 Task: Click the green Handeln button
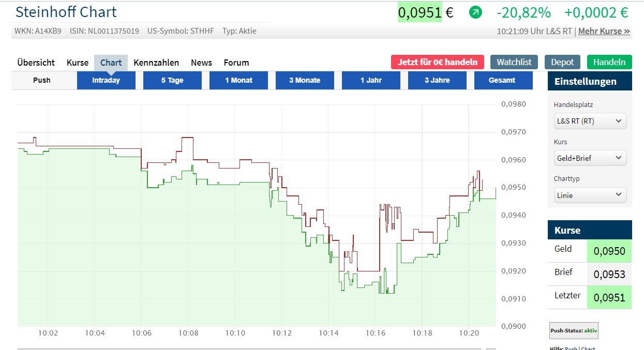[609, 62]
